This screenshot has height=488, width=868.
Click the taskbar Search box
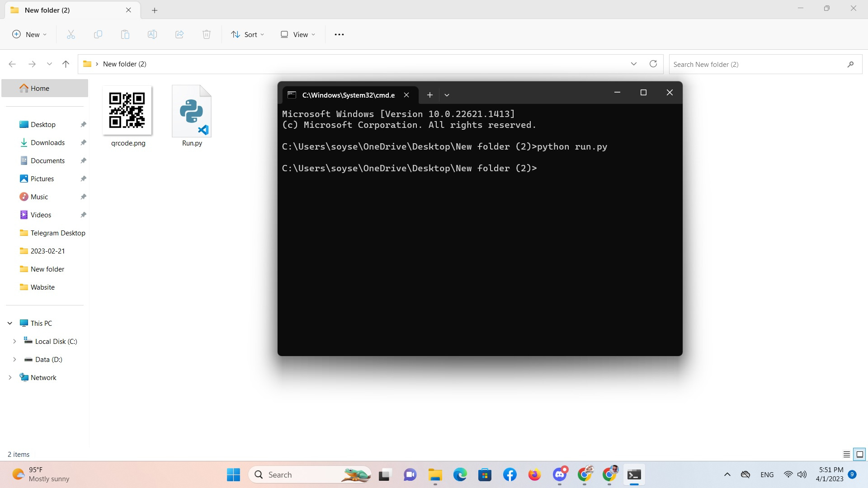tap(310, 474)
